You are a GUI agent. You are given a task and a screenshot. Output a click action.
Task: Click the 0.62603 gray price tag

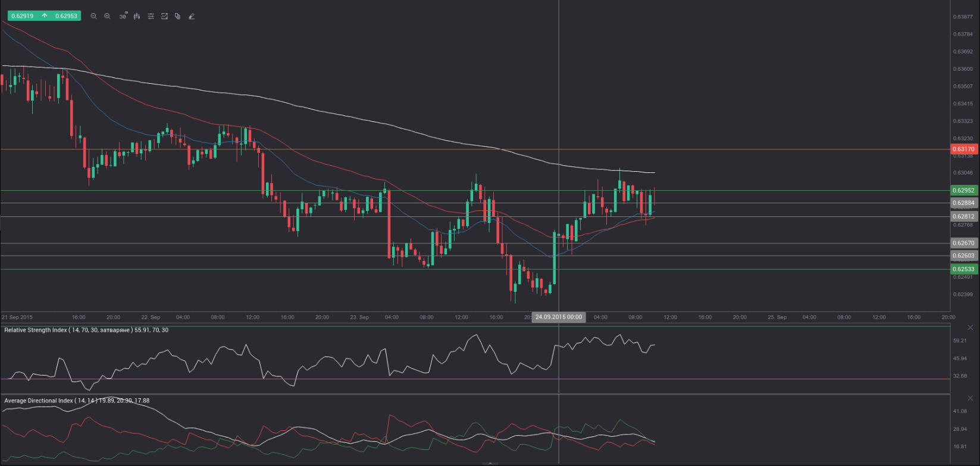(963, 256)
